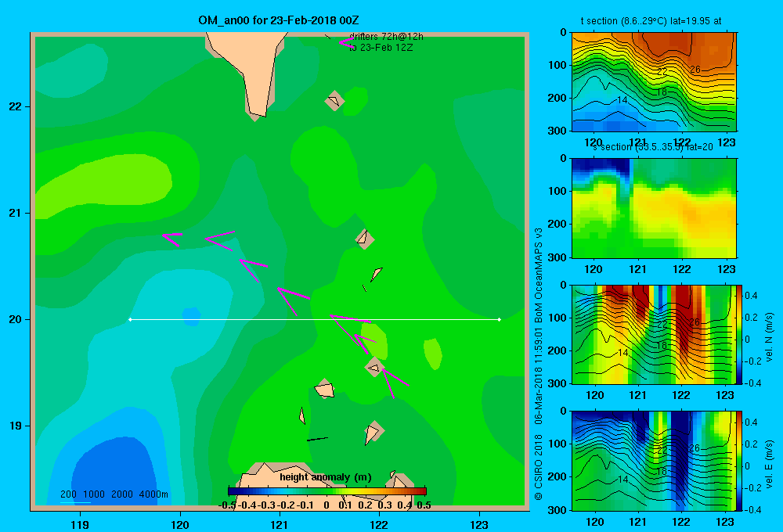
Task: Click the western diamond endpoint of white section line
Action: pos(130,319)
